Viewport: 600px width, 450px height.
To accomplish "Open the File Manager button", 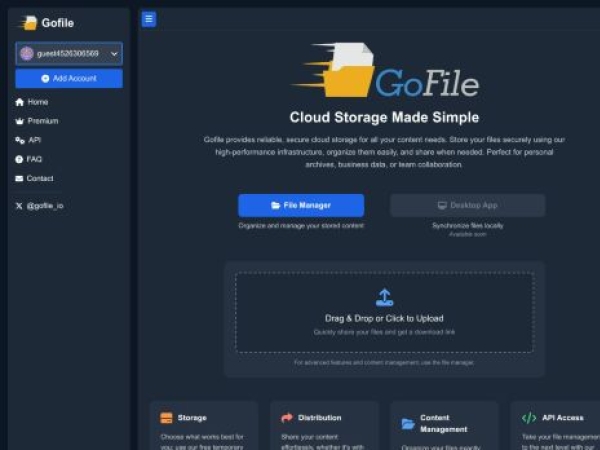I will (301, 205).
